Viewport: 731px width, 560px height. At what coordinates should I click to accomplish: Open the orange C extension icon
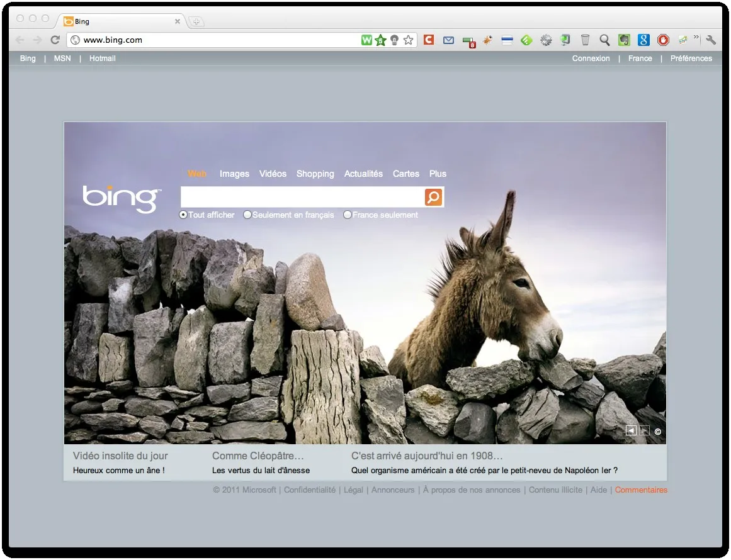tap(429, 40)
